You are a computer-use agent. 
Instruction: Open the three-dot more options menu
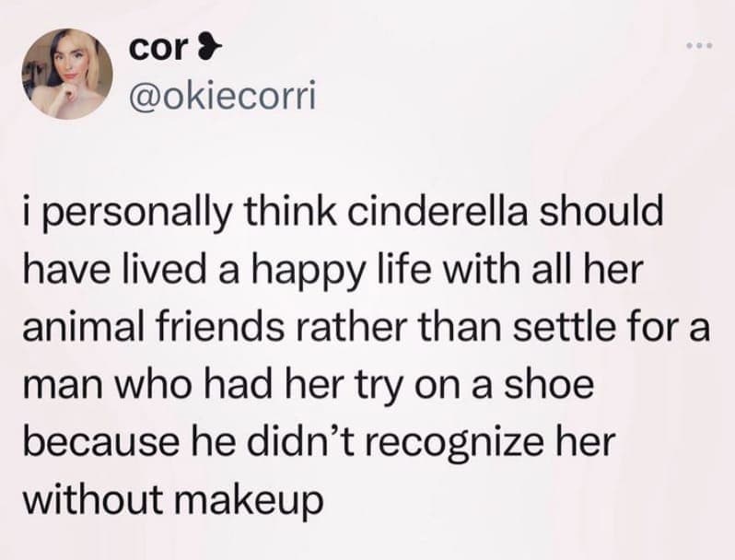tap(698, 46)
